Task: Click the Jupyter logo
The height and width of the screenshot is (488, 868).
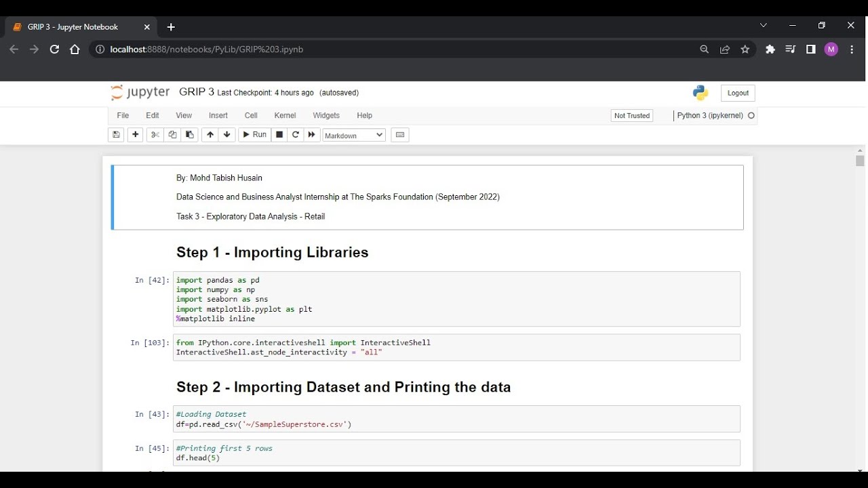Action: (x=140, y=93)
